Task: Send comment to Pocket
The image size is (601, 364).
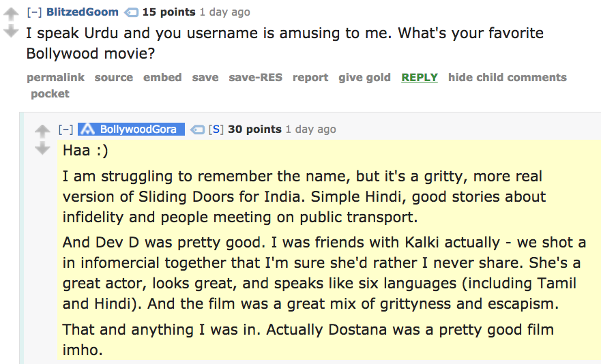Action: 50,94
